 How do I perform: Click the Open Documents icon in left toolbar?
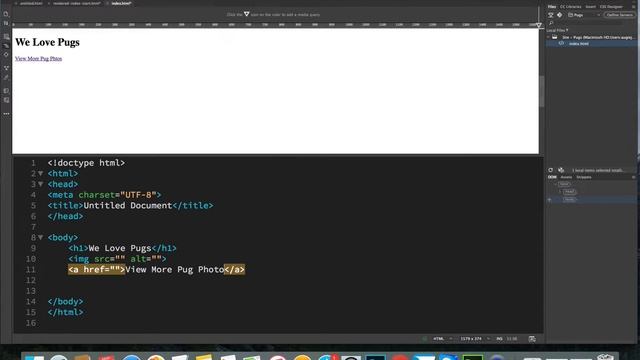6,14
